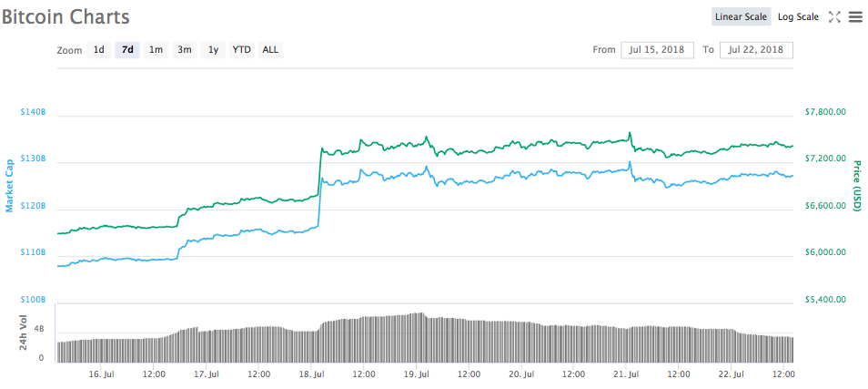Click the Market Cap axis label
This screenshot has height=389, width=868.
coord(9,186)
